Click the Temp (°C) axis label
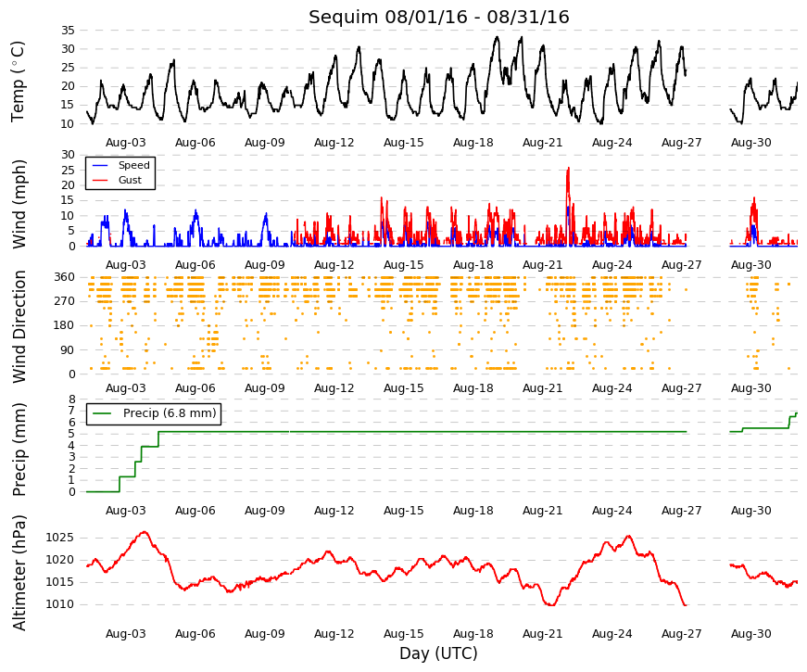807x672 pixels. click(18, 82)
